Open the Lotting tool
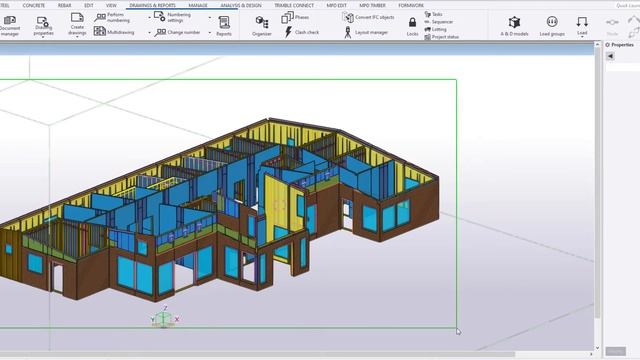Screen dimensions: 640x360 coord(436,29)
